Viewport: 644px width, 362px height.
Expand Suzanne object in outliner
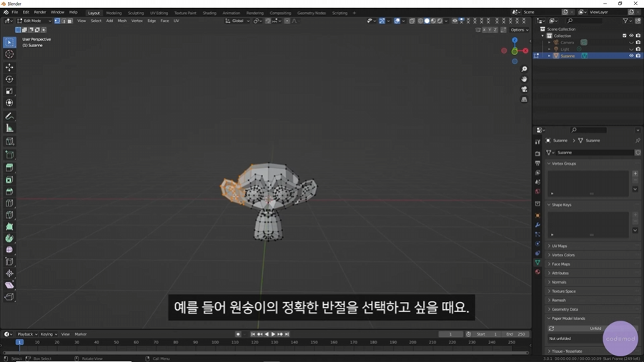pos(549,56)
